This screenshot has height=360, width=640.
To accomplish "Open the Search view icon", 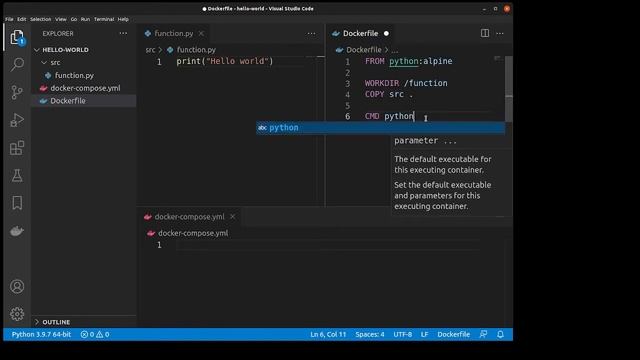I will 17,64.
